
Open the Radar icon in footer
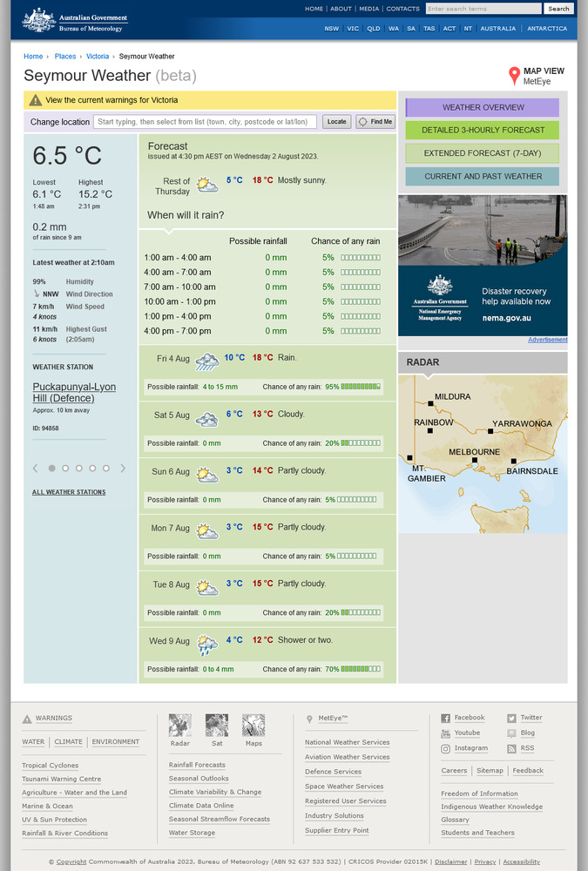tap(180, 725)
